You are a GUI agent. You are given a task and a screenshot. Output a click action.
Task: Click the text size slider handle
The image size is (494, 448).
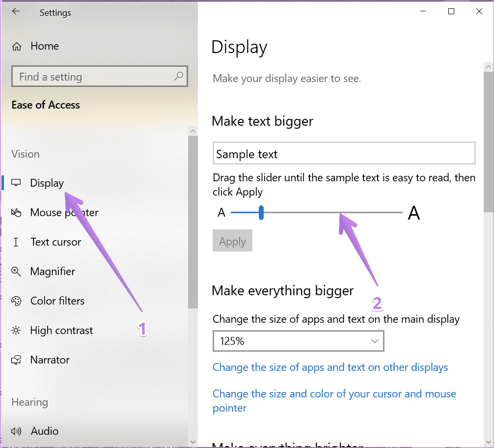pyautogui.click(x=261, y=213)
